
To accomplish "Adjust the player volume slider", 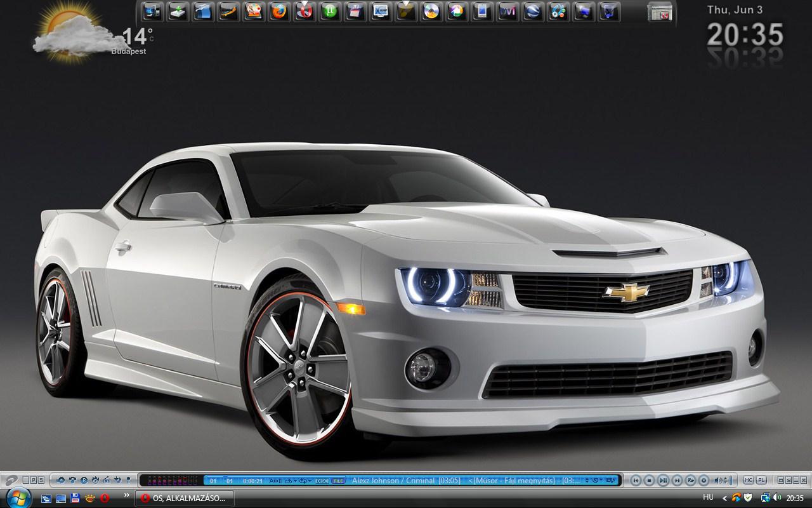I will 731,481.
